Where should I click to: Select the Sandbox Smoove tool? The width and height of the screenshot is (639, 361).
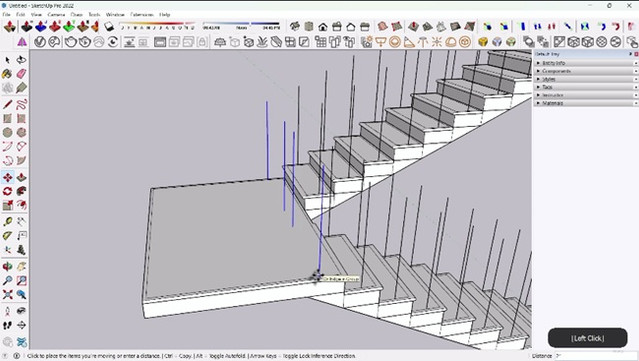point(413,27)
